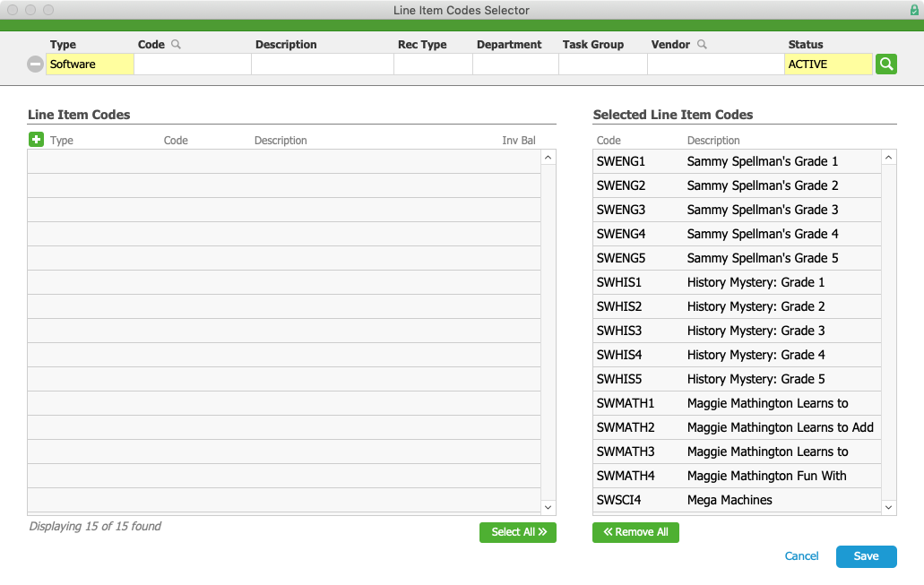Click the gray minus clear-filter icon
The width and height of the screenshot is (924, 585).
[x=35, y=65]
